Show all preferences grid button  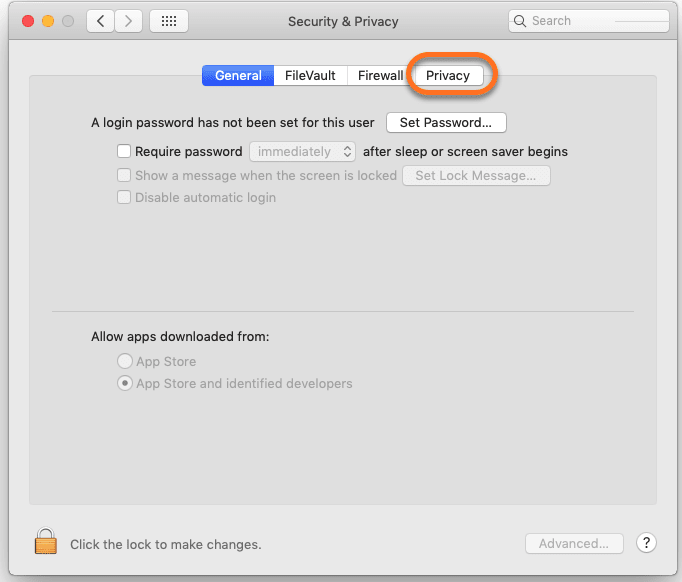(x=168, y=21)
